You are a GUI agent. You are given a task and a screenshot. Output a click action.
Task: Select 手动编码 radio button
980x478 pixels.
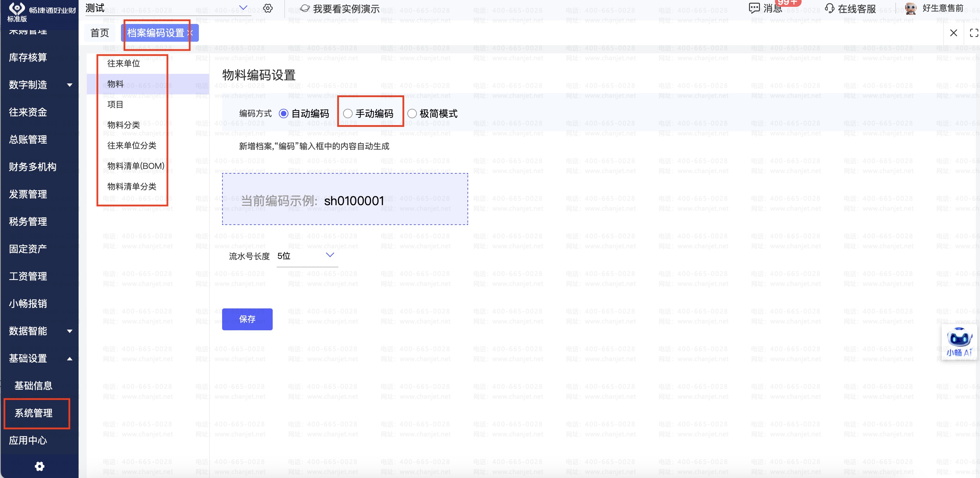click(x=348, y=114)
